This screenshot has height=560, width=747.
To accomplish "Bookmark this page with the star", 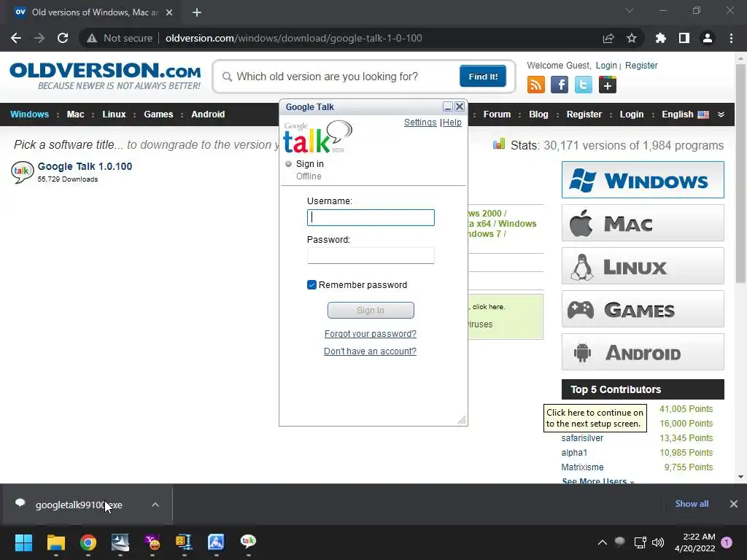I will pyautogui.click(x=632, y=38).
